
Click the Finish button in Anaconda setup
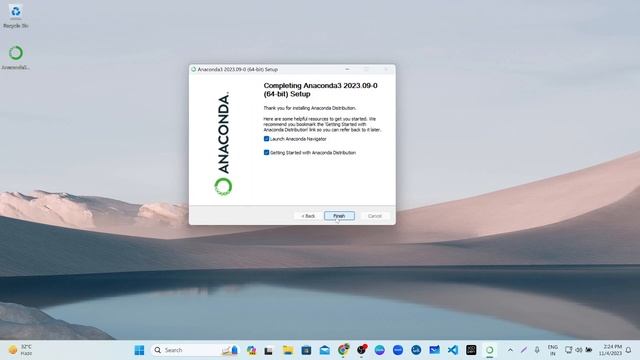pyautogui.click(x=339, y=216)
